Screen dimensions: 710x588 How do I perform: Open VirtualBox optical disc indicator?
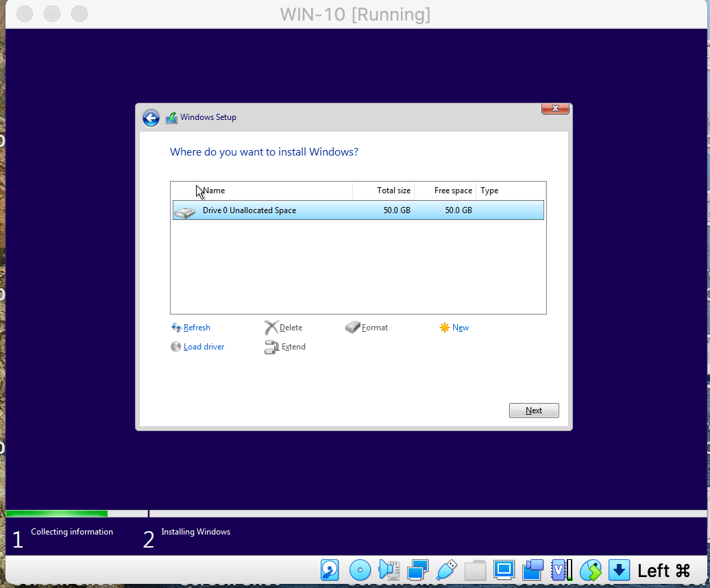coord(360,570)
